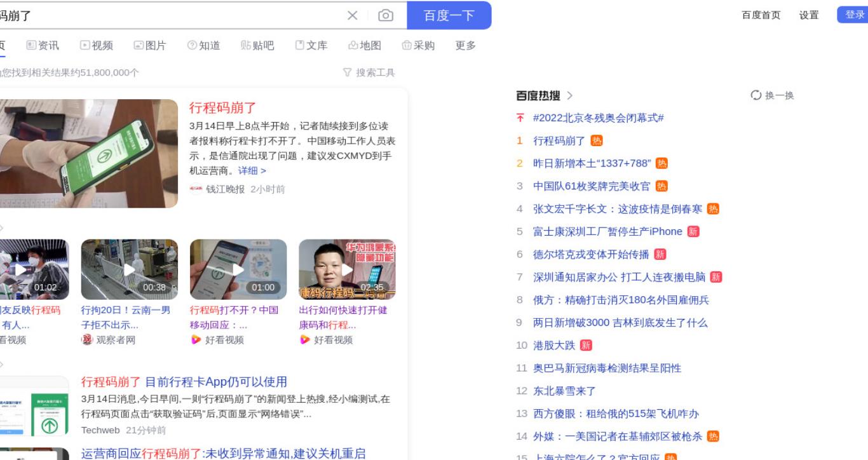868x460 pixels.
Task: Click the 好看视频 icon under the 02:35 video
Action: click(304, 340)
